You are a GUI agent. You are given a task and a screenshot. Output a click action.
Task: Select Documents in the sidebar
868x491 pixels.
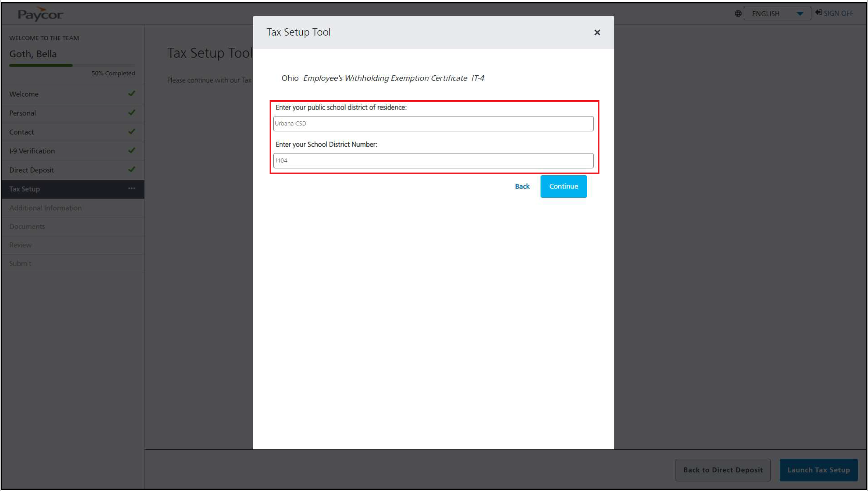pos(27,226)
